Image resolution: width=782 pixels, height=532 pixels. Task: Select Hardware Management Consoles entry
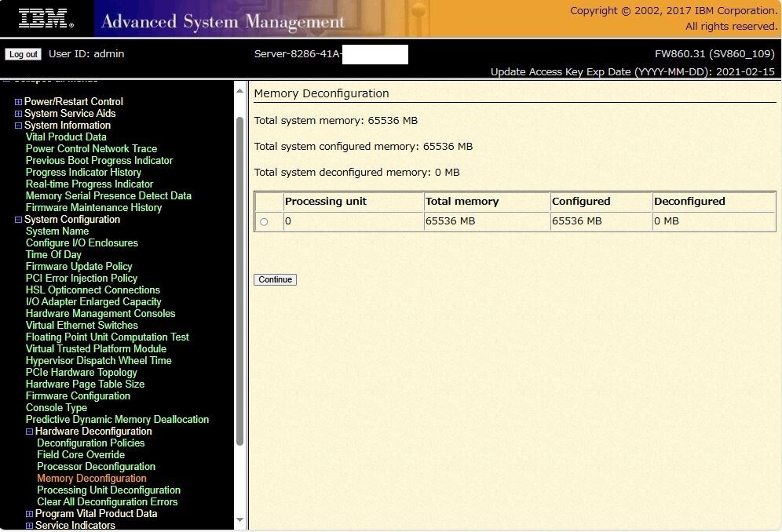[100, 313]
